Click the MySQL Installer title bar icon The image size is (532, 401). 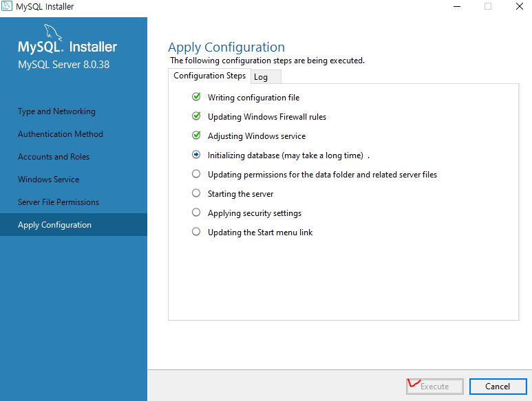coord(7,6)
